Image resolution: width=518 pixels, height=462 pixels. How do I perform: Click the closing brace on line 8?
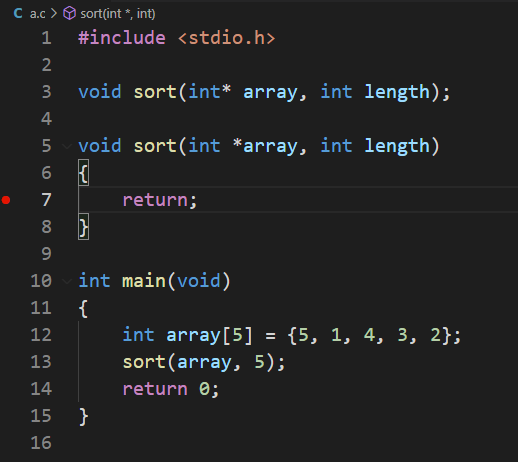coord(83,227)
